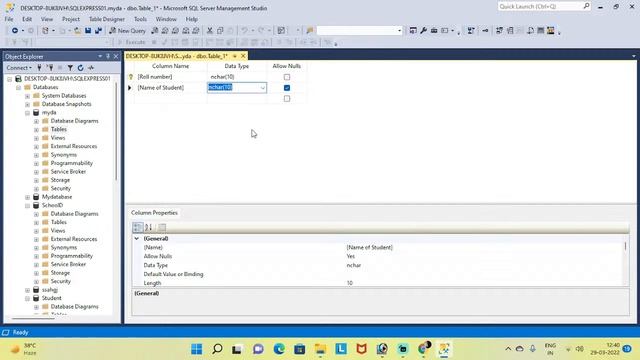
Task: Collapse the SchoolD database node
Action: point(27,206)
